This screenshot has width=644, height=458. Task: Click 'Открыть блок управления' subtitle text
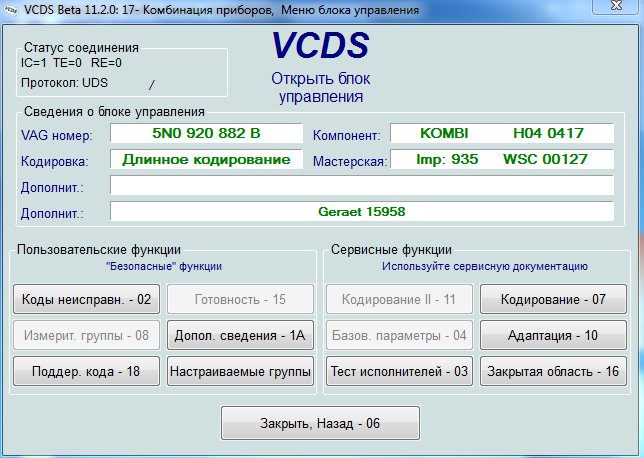(320, 87)
